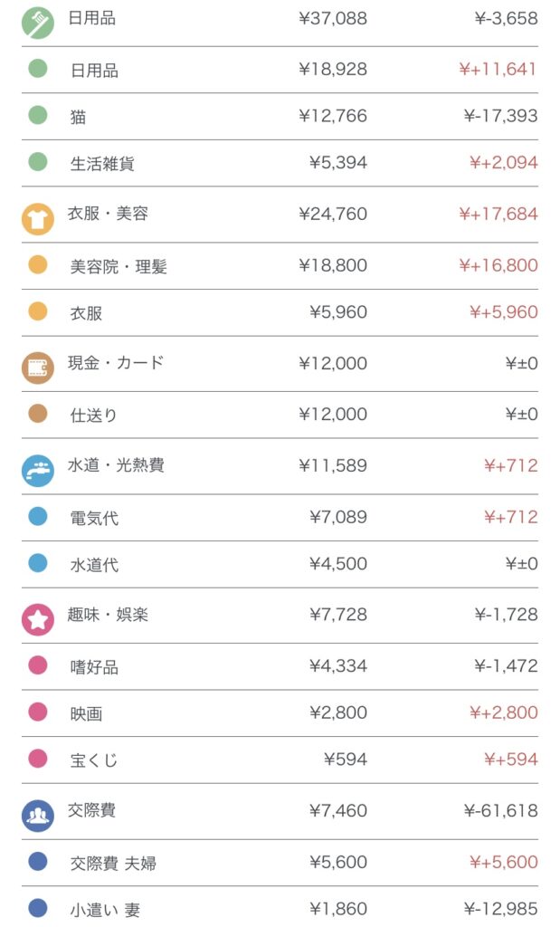Click the orange dot beside 美容院・理髪
Image resolution: width=560 pixels, height=927 pixels.
click(x=37, y=264)
